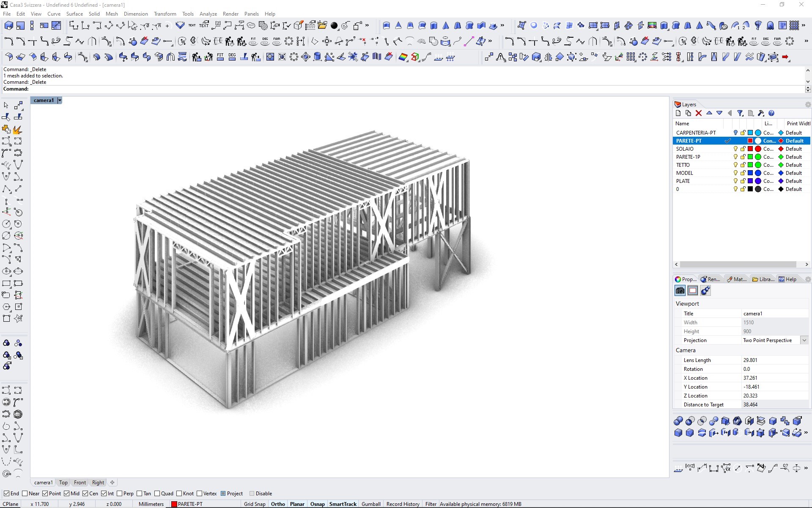
Task: Open the command line history stepper
Action: pyautogui.click(x=808, y=89)
